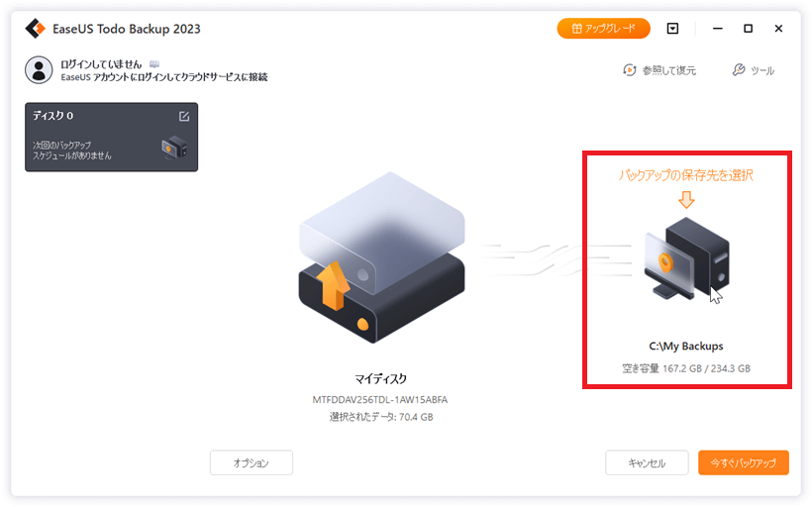The height and width of the screenshot is (507, 812).
Task: Select the マイディスク source disk image
Action: point(381,257)
